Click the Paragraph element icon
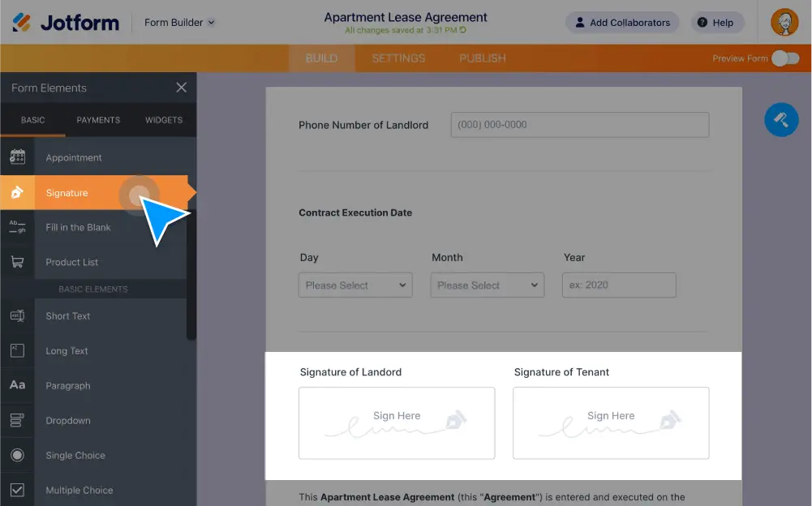This screenshot has width=812, height=506. point(17,385)
